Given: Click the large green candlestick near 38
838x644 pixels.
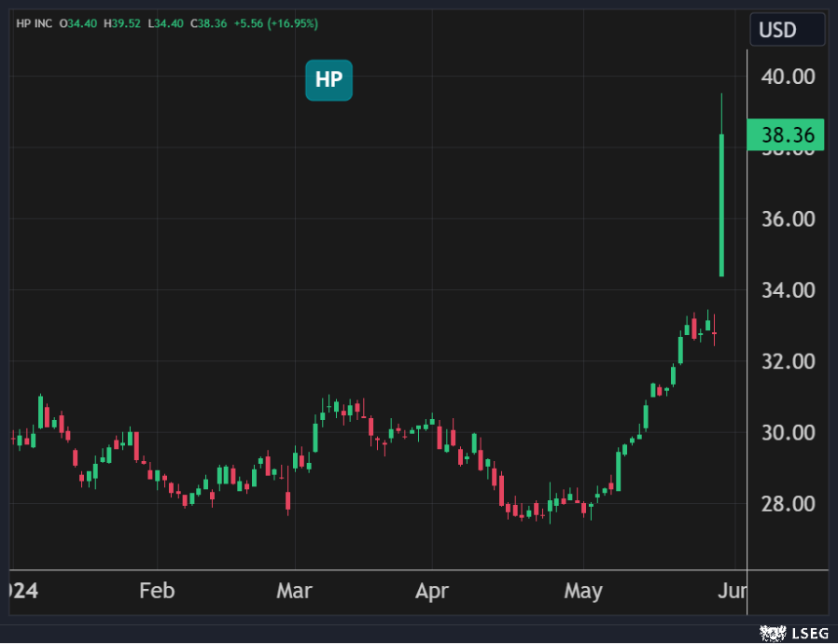Looking at the screenshot, I should (721, 205).
